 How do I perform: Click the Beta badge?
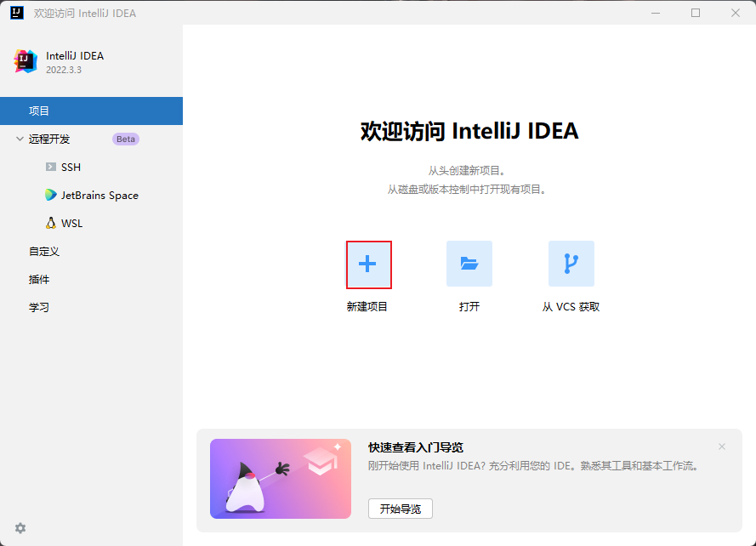126,139
